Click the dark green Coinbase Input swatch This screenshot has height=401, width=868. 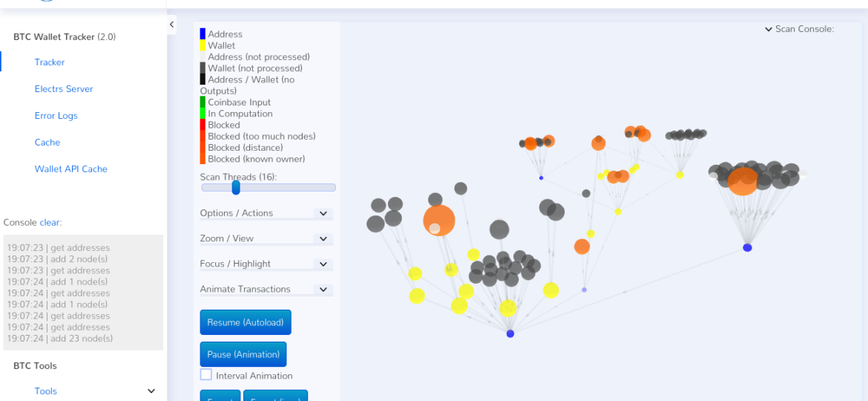[203, 102]
